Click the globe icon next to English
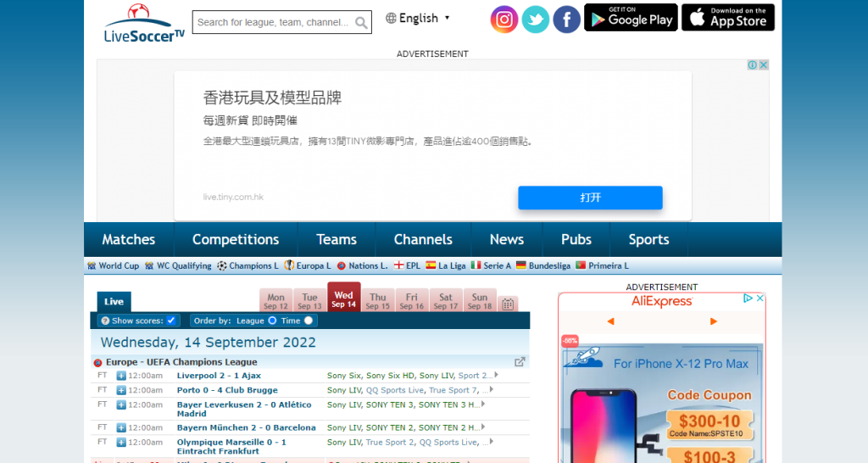Image resolution: width=868 pixels, height=463 pixels. (391, 19)
